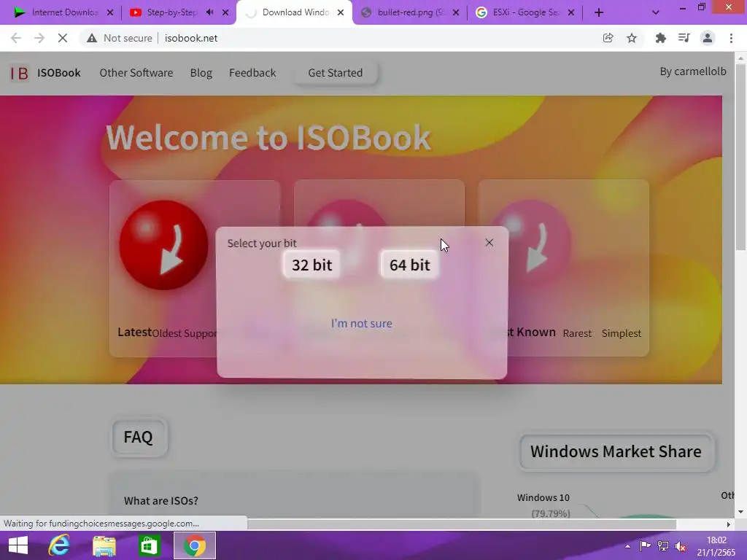
Task: Open network status tray icon
Action: (662, 546)
